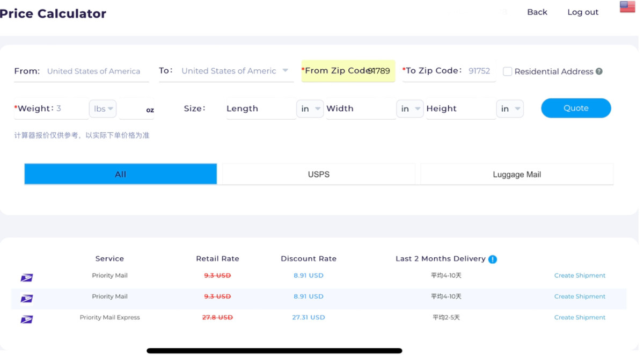Click the Last 2 Months Delivery info icon
Image resolution: width=644 pixels, height=362 pixels.
tap(493, 259)
